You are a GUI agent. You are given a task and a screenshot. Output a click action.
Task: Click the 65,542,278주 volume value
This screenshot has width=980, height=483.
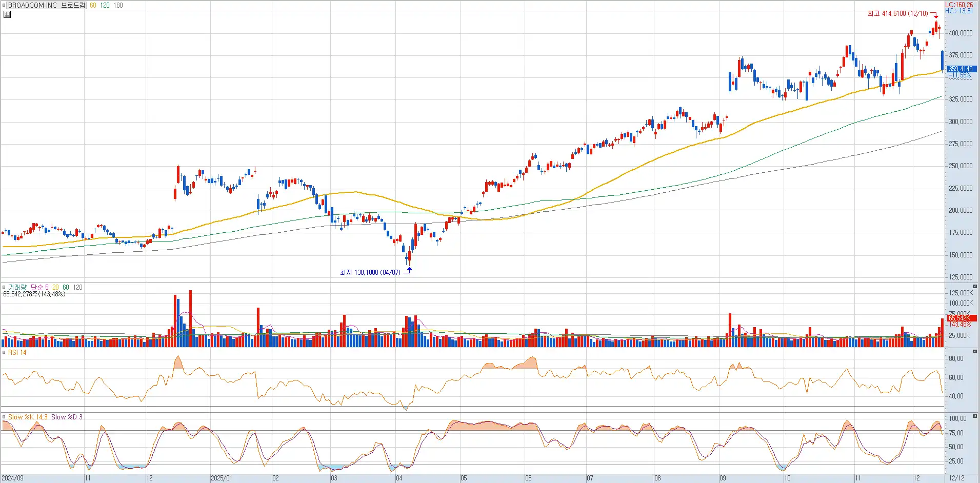click(21, 294)
